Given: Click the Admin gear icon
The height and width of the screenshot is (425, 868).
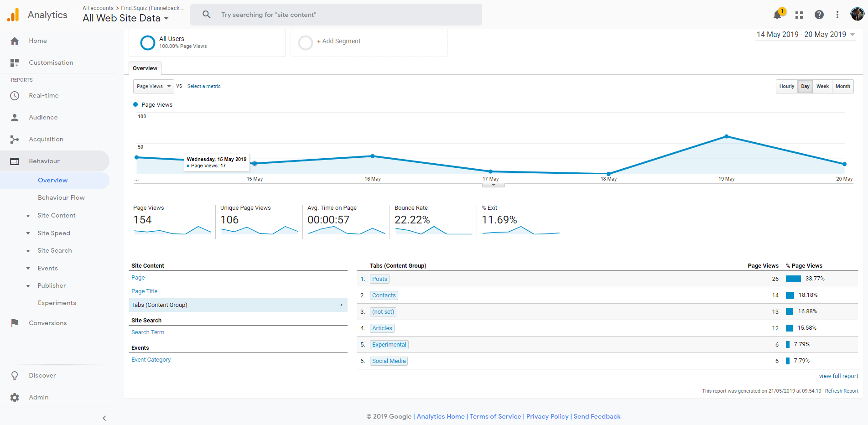Looking at the screenshot, I should pos(15,397).
